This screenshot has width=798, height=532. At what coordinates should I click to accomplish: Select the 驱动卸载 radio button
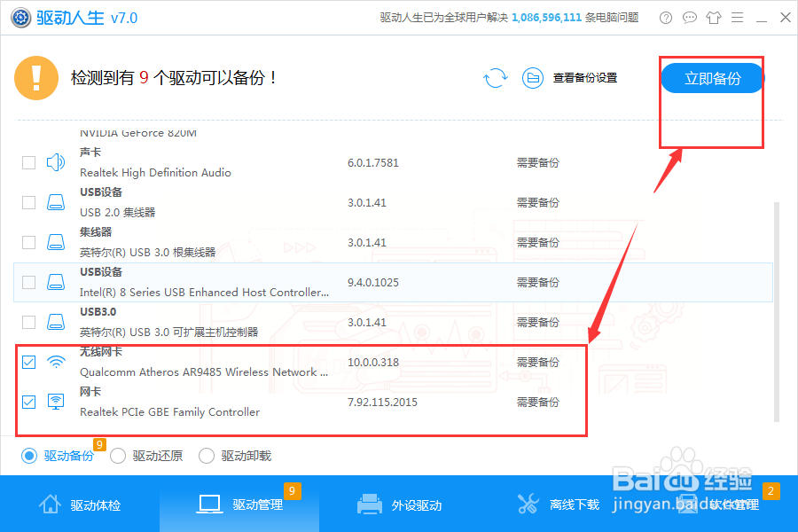click(x=206, y=456)
